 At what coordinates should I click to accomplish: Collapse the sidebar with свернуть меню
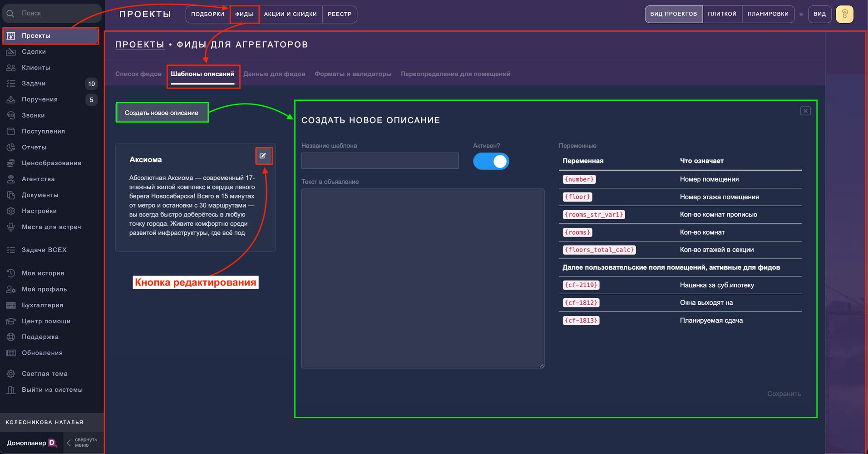(82, 443)
